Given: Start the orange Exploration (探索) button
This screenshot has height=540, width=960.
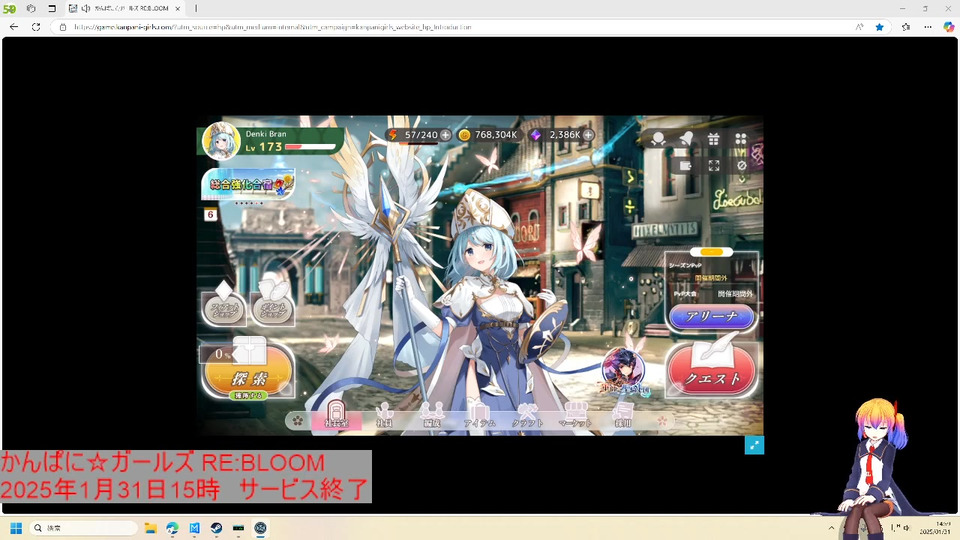Looking at the screenshot, I should 248,373.
